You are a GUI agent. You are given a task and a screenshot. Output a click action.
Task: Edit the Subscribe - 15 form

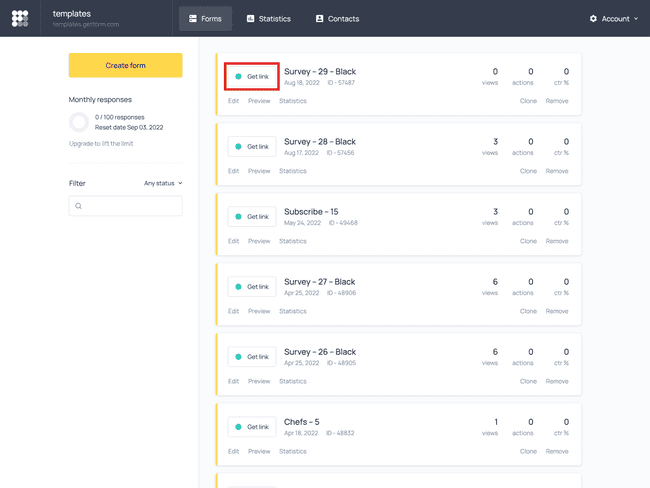(233, 241)
